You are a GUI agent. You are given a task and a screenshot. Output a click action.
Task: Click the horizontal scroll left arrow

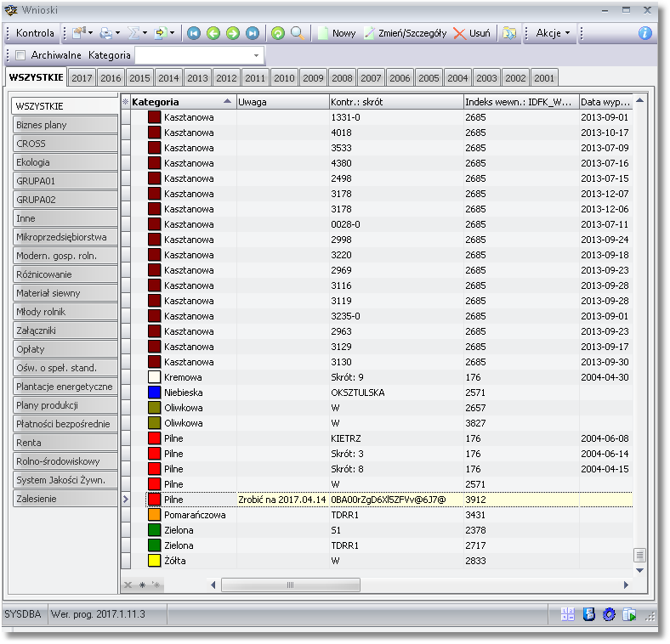click(213, 585)
